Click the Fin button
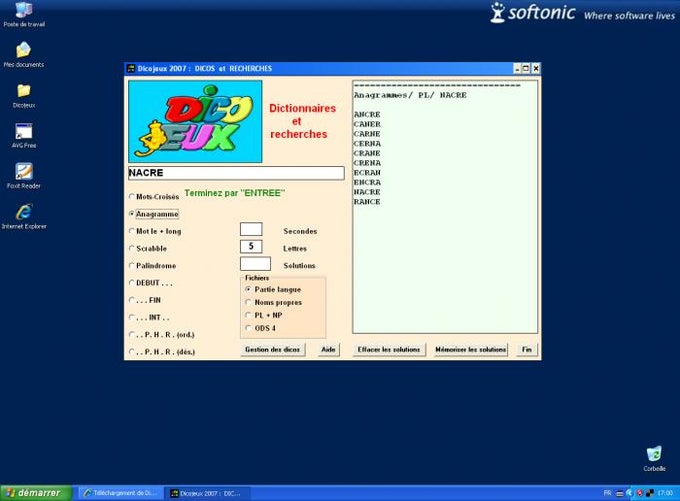This screenshot has width=680, height=501. (526, 350)
